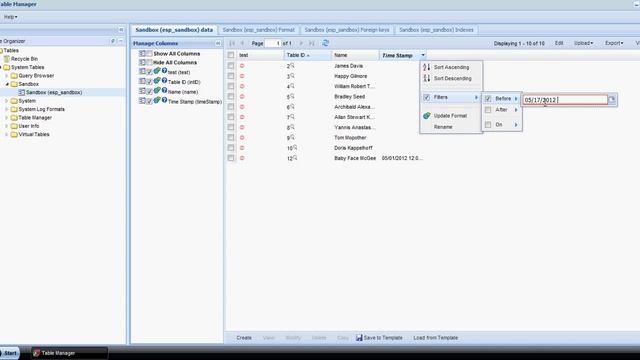This screenshot has width=640, height=360.
Task: Click the Start button on taskbar
Action: pyautogui.click(x=9, y=353)
